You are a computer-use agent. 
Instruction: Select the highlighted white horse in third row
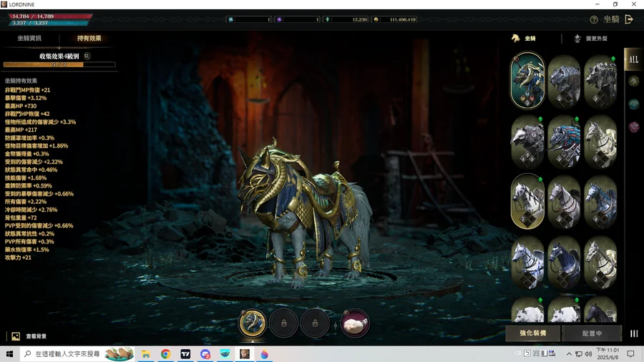(x=527, y=201)
